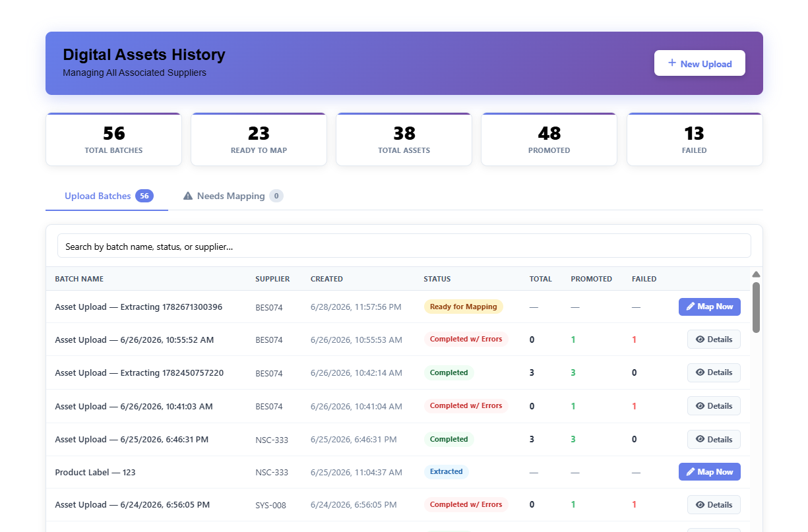The width and height of the screenshot is (808, 532).
Task: Click Completed w/ Errors badge for the 6:56:05 PM batch
Action: click(x=466, y=505)
